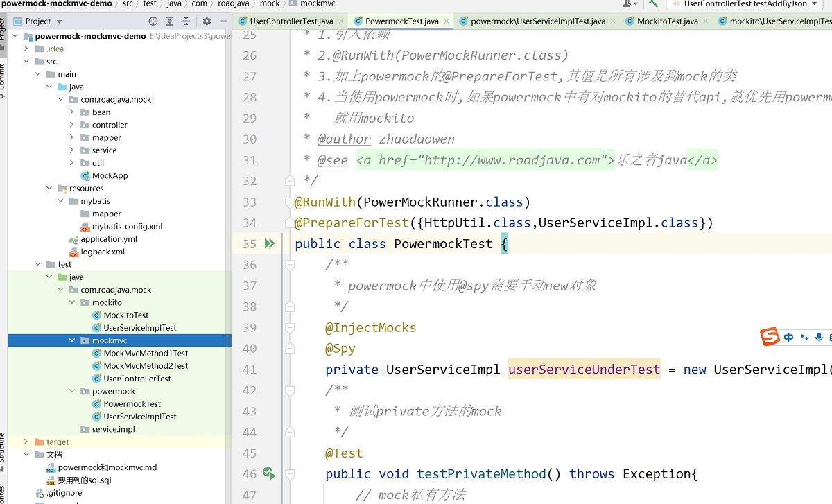This screenshot has height=504, width=832.
Task: Click the Collapse All icon in Project panel
Action: tap(186, 21)
